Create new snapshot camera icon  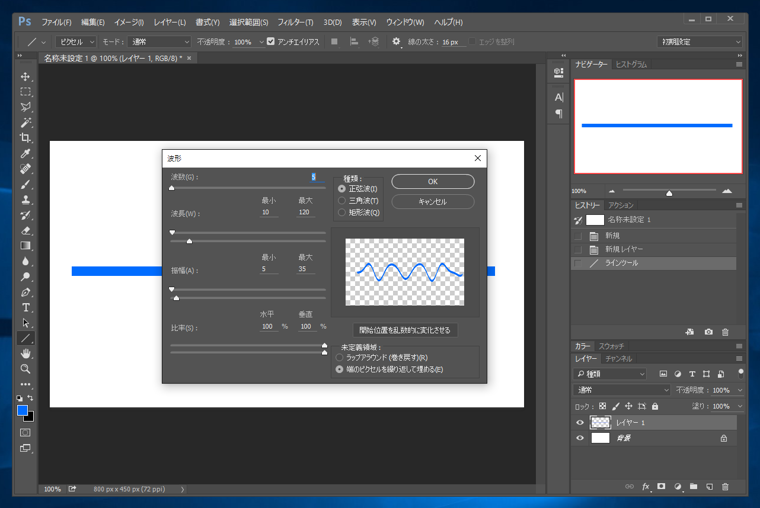point(709,332)
